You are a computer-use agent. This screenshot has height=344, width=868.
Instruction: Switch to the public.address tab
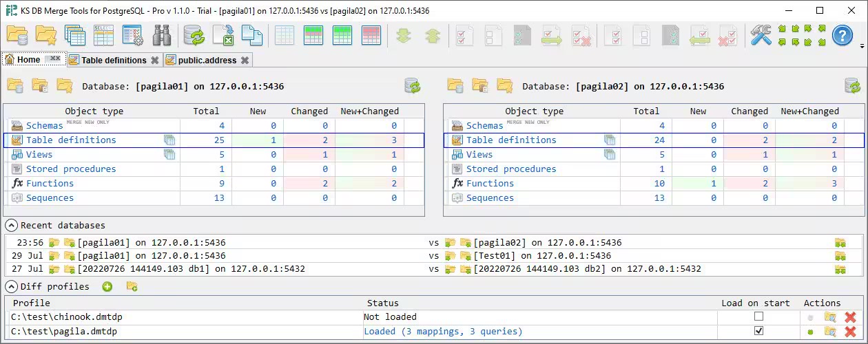[207, 61]
